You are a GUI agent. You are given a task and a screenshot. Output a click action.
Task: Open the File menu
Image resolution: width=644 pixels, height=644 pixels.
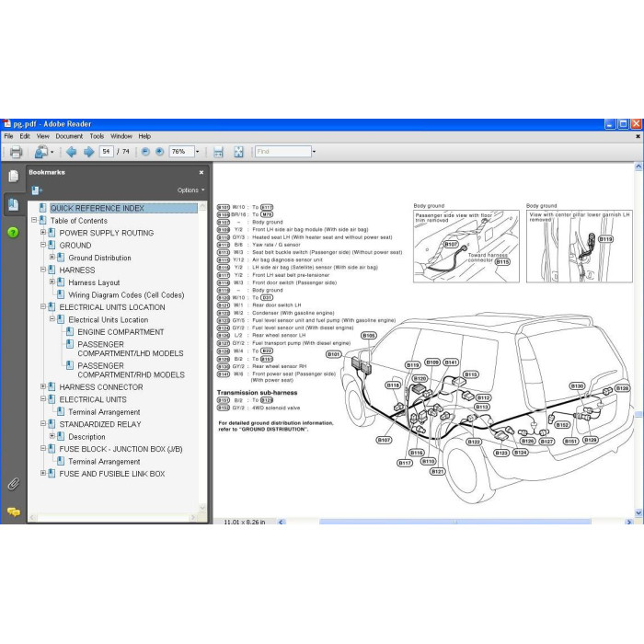coord(8,136)
